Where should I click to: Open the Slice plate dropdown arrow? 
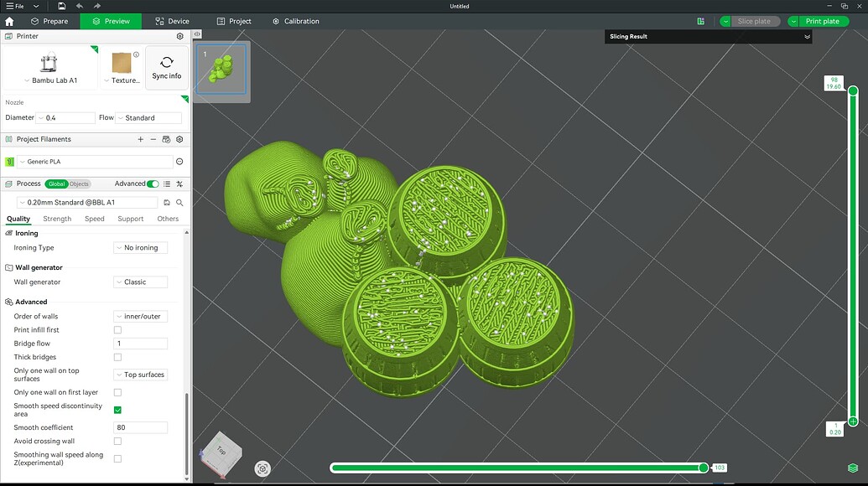[725, 21]
